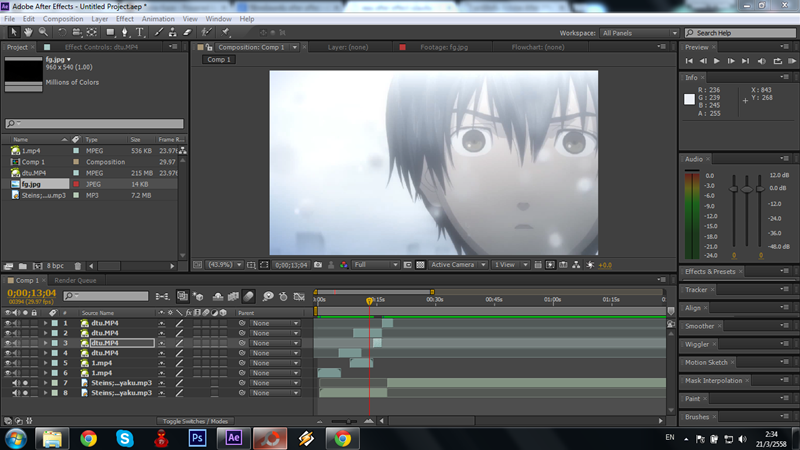
Task: Select the Rectangle shape tool
Action: [110, 32]
